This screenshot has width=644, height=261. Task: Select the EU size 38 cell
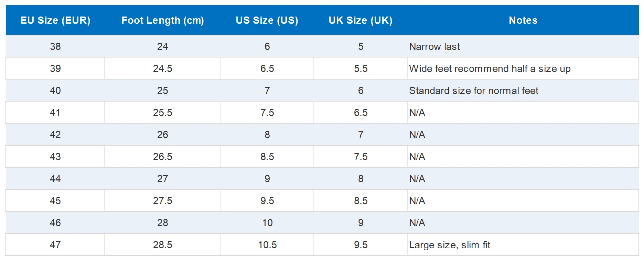[55, 46]
